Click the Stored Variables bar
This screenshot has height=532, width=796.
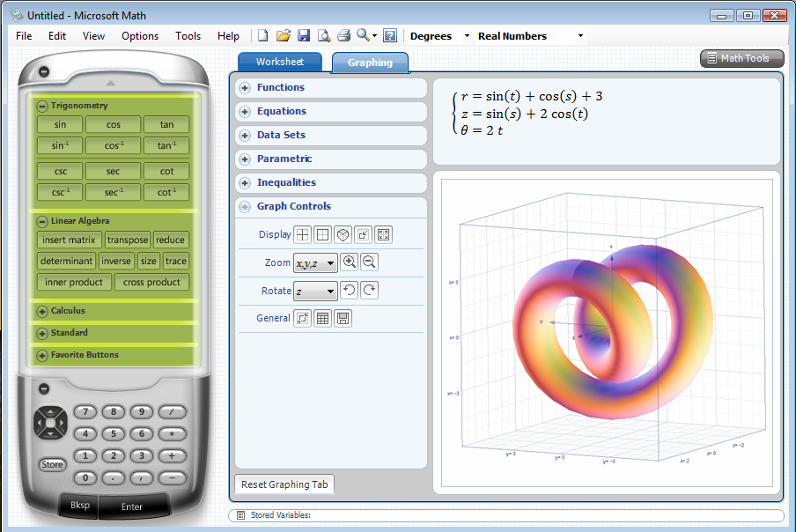506,515
